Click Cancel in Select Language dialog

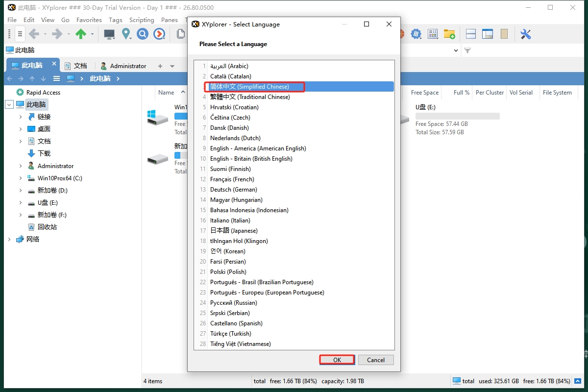pos(375,360)
